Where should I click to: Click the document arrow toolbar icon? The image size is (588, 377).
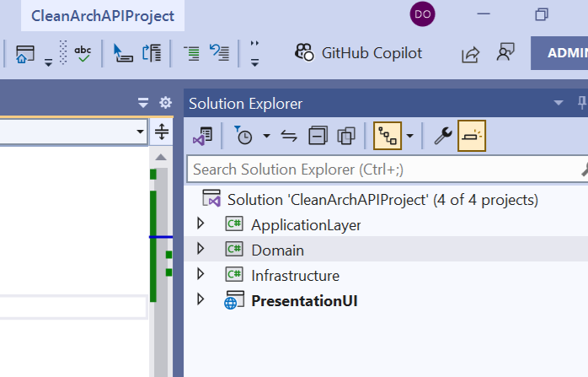point(152,53)
